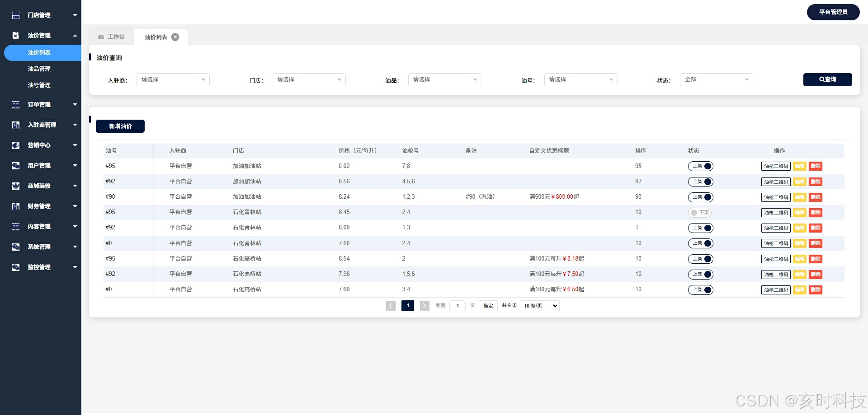Toggle status switch for #90 加油加油站 row
Image resolution: width=868 pixels, height=415 pixels.
(701, 197)
